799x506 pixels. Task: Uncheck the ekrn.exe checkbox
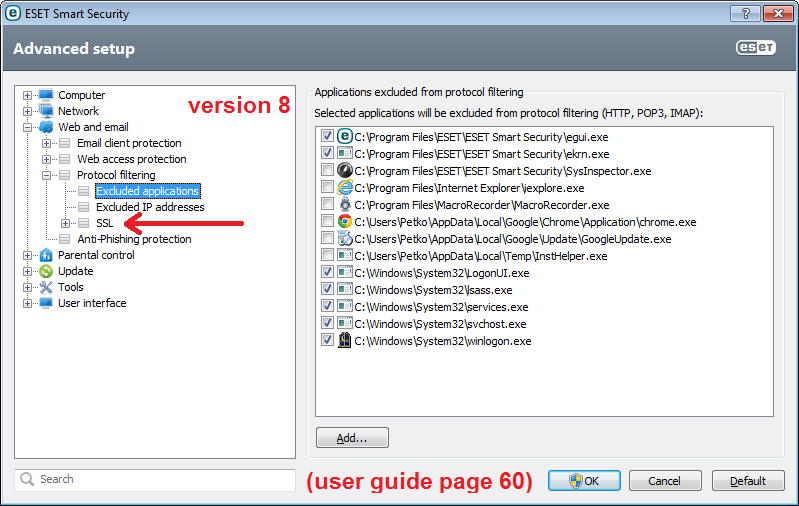(327, 152)
